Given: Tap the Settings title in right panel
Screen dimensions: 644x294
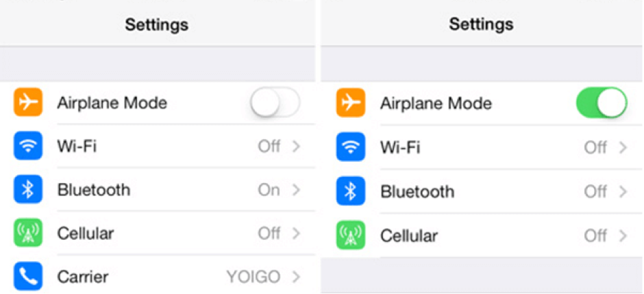Looking at the screenshot, I should click(480, 25).
